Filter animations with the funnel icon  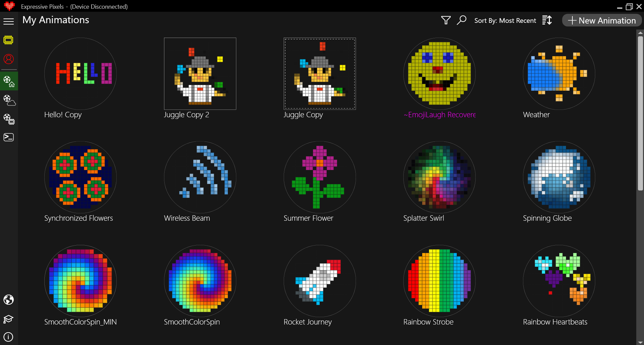(446, 20)
